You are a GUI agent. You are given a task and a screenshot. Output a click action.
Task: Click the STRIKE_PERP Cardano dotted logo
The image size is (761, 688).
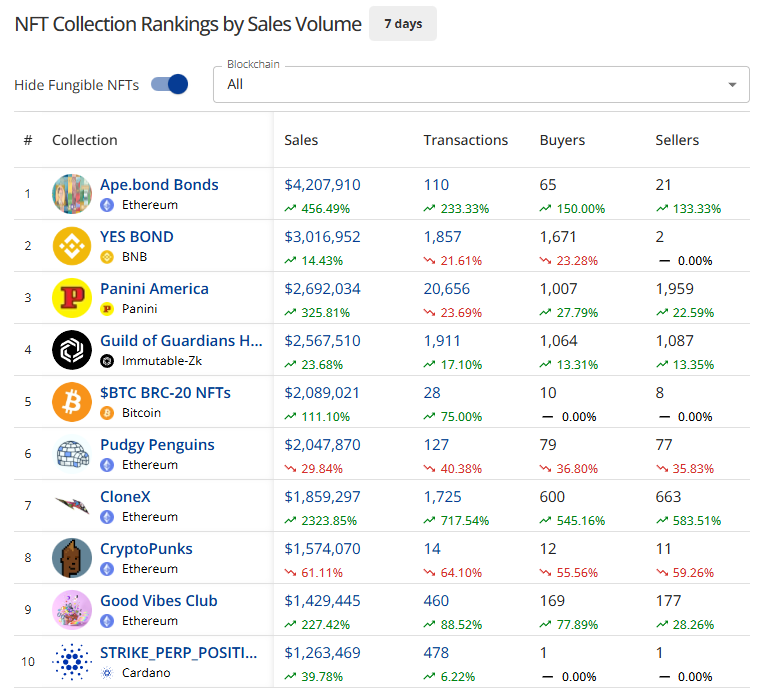72,662
